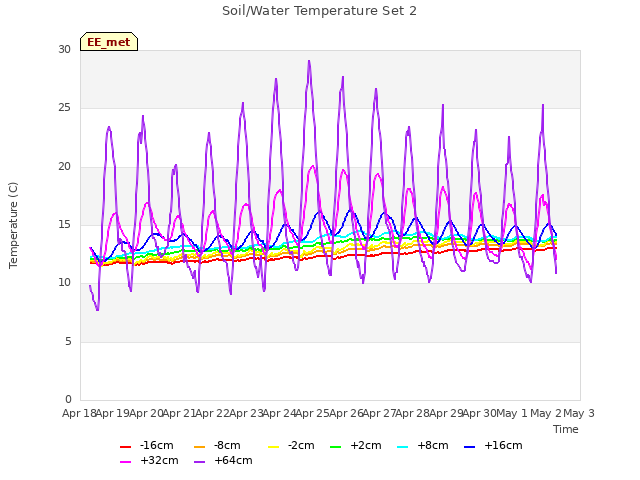
Task: Select the -2cm legend label
Action: point(301,445)
